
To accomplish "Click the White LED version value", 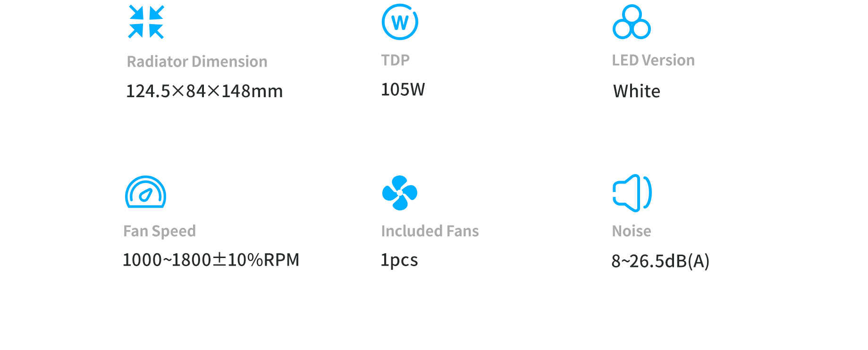I will coord(636,91).
